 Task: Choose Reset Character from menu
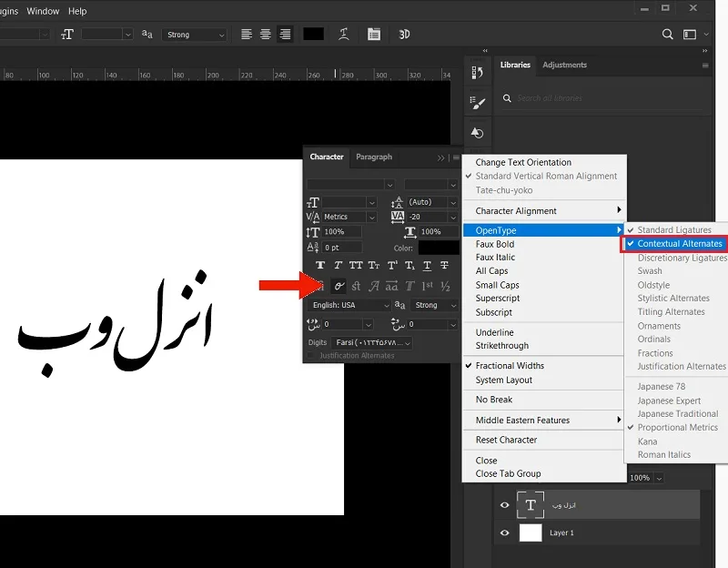pos(506,440)
